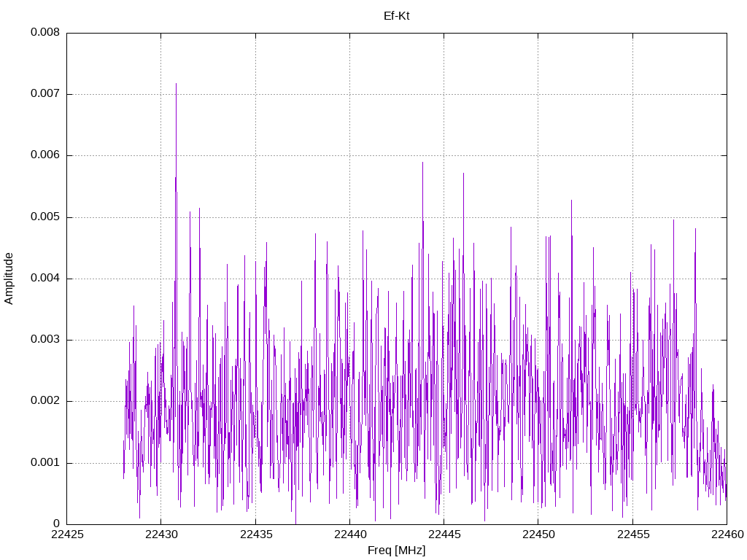Select the 'Amplitude' y-axis label
747x560 pixels.
pyautogui.click(x=9, y=279)
